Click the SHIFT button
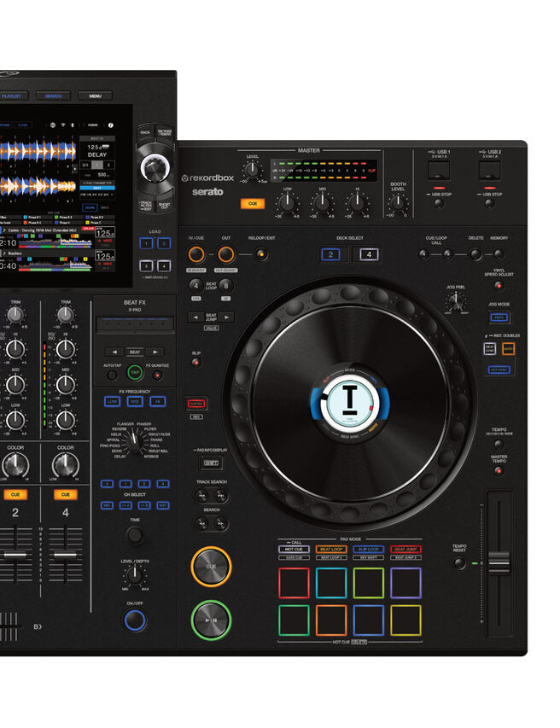560x728 pixels. [x=211, y=463]
